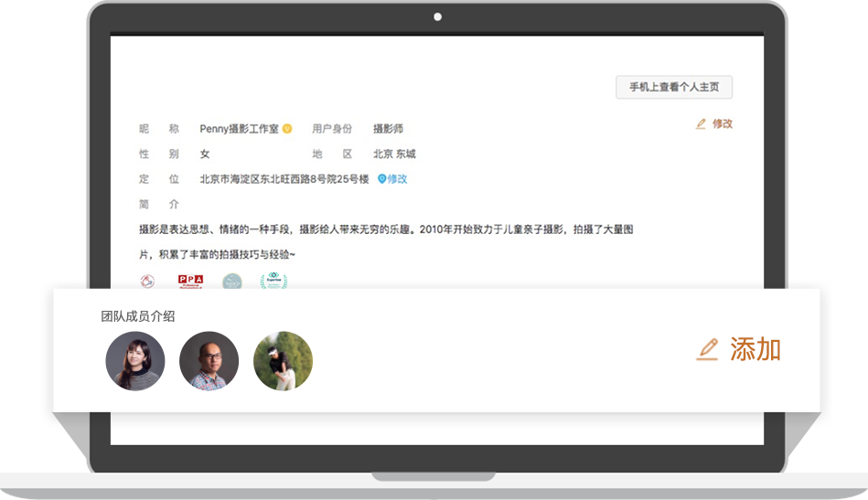Open the third team member's outdoor avatar
868x500 pixels.
pyautogui.click(x=283, y=361)
